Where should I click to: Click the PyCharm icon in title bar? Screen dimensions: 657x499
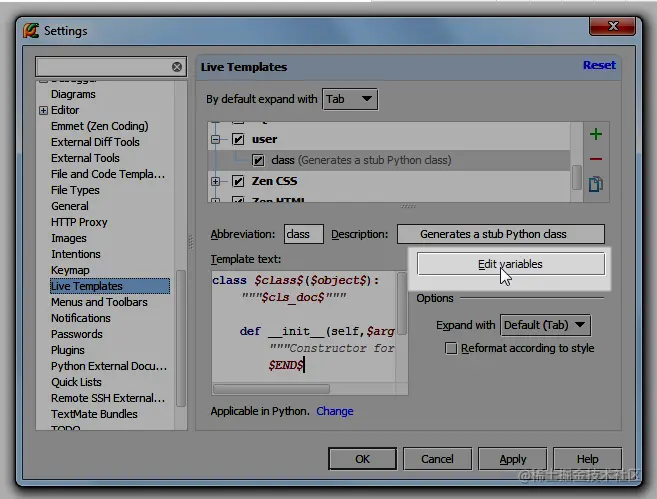point(31,31)
